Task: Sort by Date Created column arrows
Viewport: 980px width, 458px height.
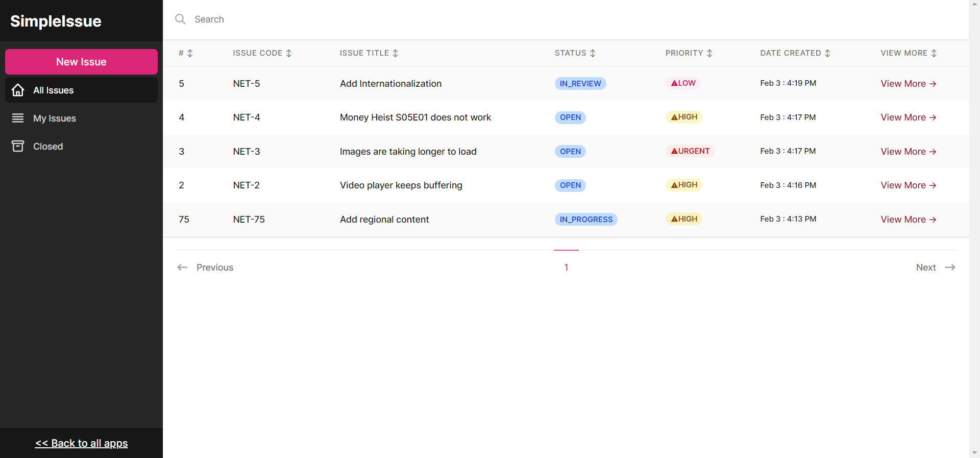Action: 827,53
